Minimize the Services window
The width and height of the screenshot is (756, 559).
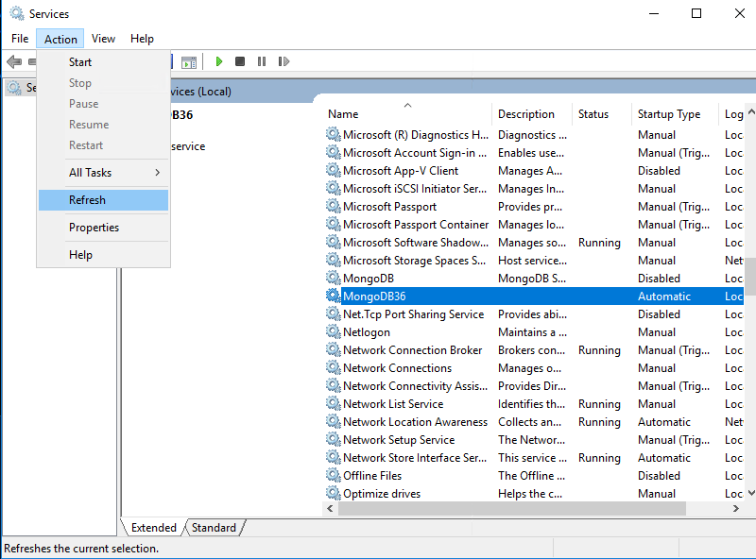click(x=654, y=13)
